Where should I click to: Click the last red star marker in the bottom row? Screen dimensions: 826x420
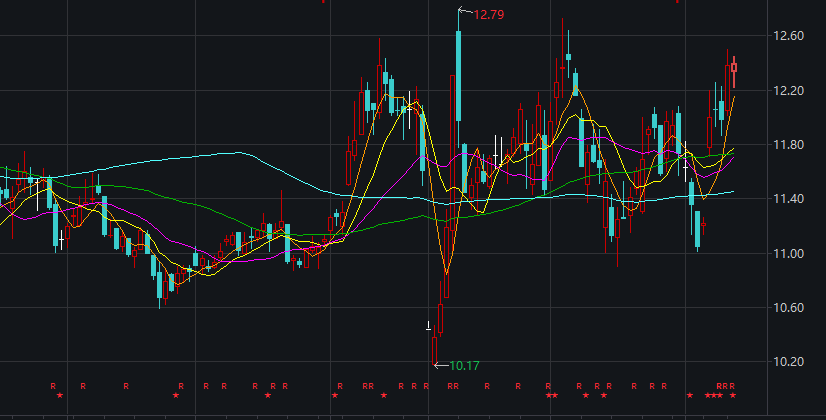click(x=732, y=395)
